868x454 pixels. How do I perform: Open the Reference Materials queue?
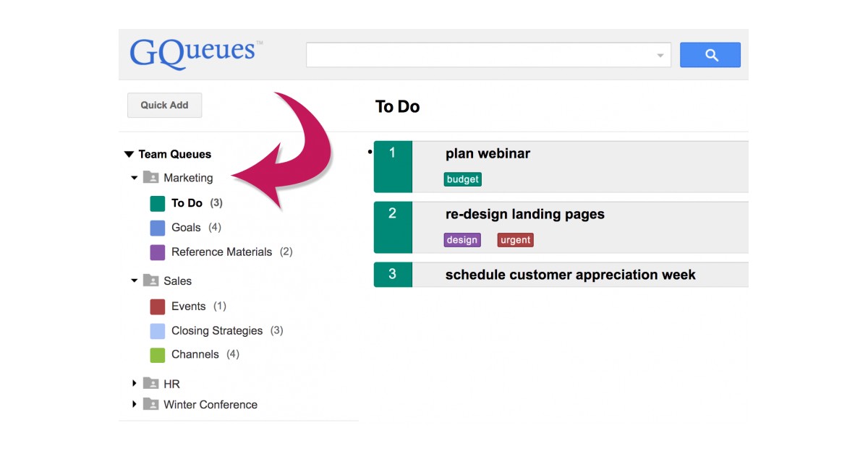coord(221,252)
